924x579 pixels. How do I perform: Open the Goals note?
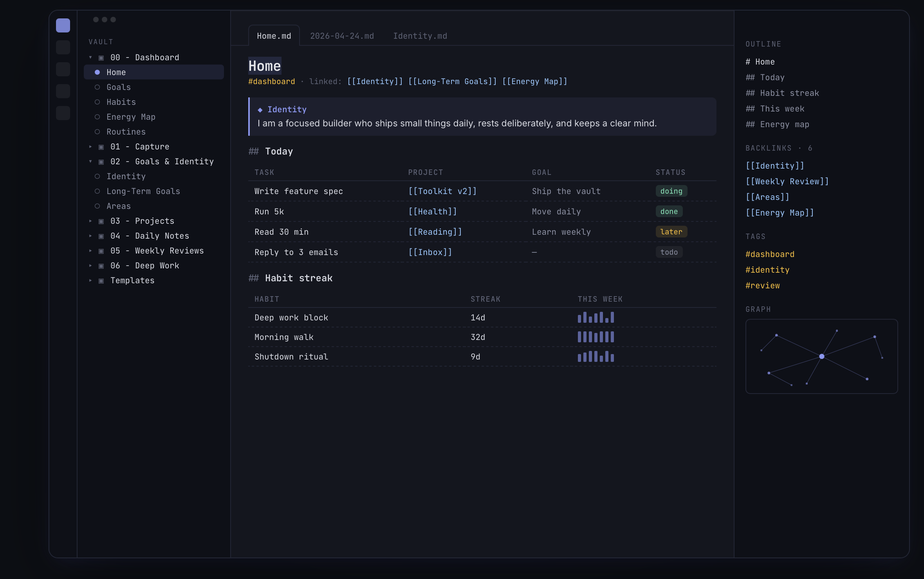click(x=154, y=87)
